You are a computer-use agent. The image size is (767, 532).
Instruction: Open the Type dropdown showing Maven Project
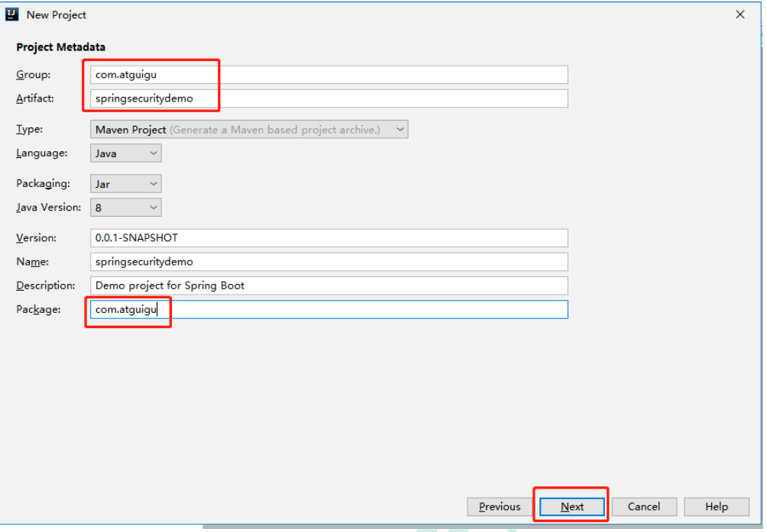click(249, 130)
